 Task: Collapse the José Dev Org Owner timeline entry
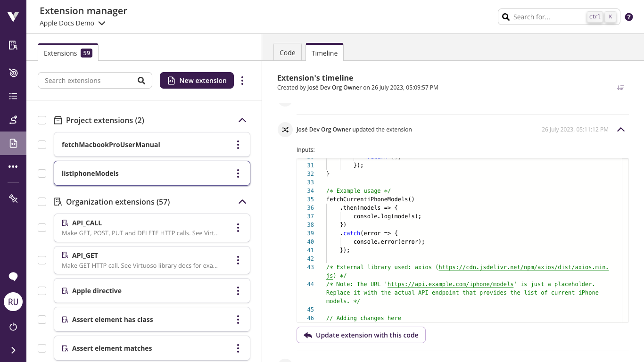click(621, 129)
